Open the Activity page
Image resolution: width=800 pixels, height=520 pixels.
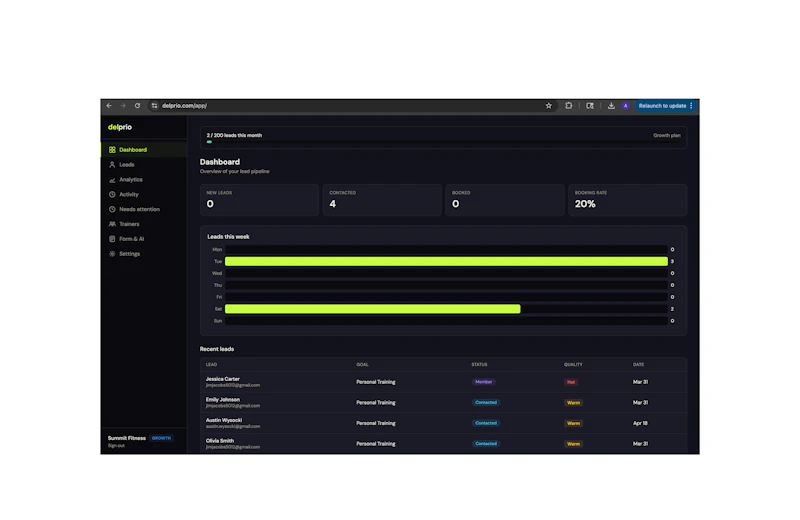(144, 194)
